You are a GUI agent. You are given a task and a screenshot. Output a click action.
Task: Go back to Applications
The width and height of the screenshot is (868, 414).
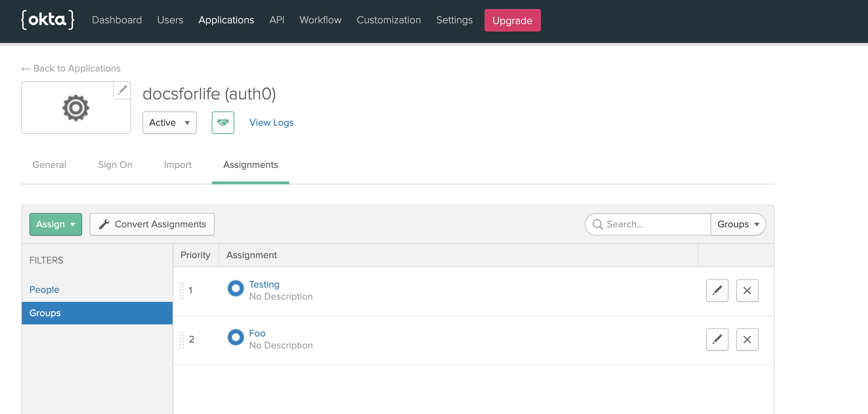point(71,68)
